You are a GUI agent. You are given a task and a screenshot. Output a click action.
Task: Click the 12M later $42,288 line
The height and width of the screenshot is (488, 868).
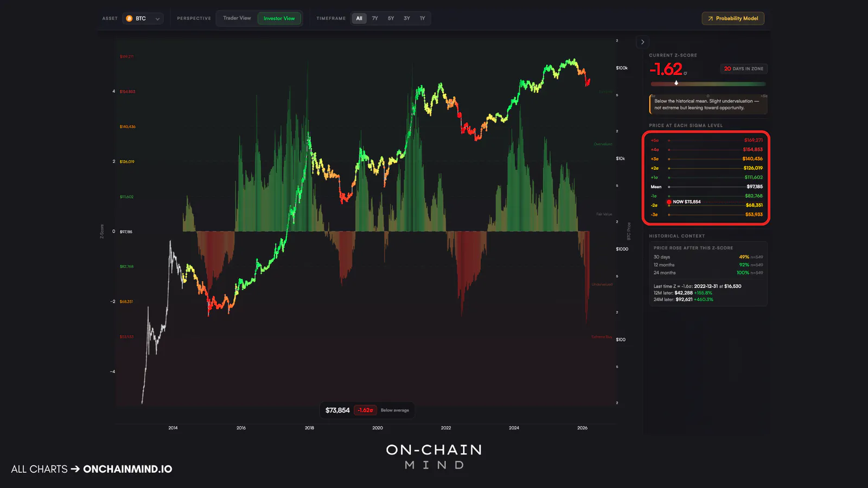tap(682, 293)
